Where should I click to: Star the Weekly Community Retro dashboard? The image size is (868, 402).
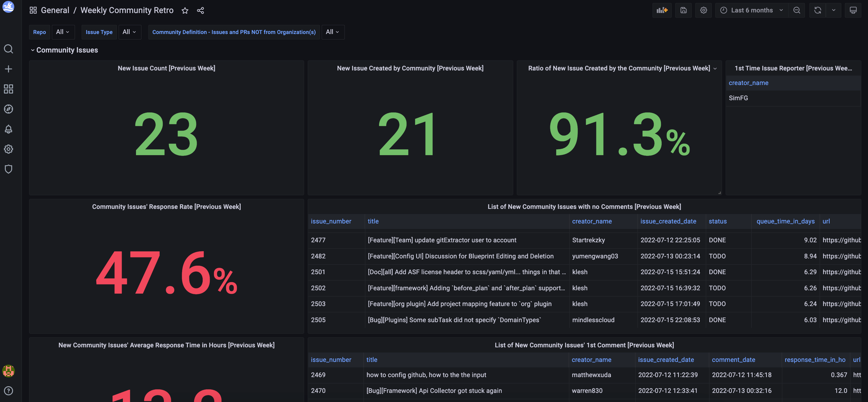tap(185, 10)
